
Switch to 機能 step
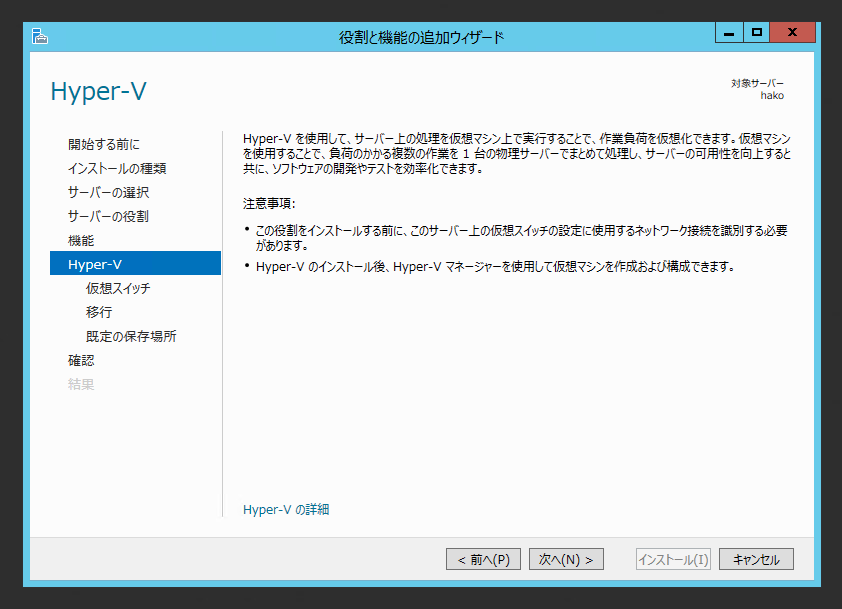(81, 240)
